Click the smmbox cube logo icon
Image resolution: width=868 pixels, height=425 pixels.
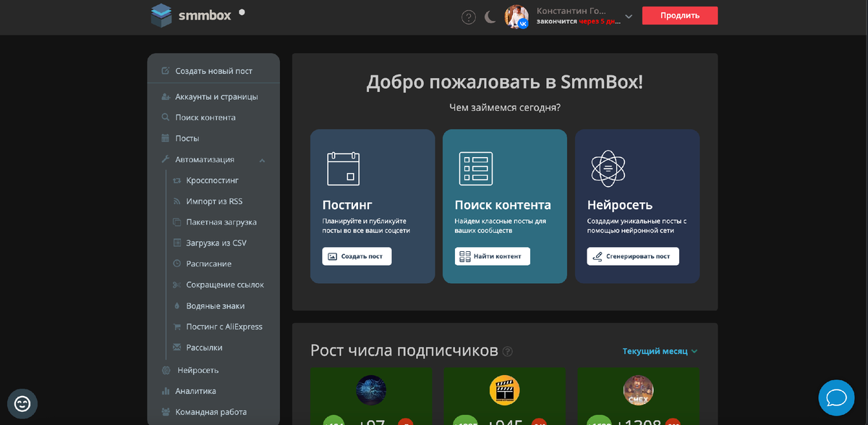(x=161, y=15)
